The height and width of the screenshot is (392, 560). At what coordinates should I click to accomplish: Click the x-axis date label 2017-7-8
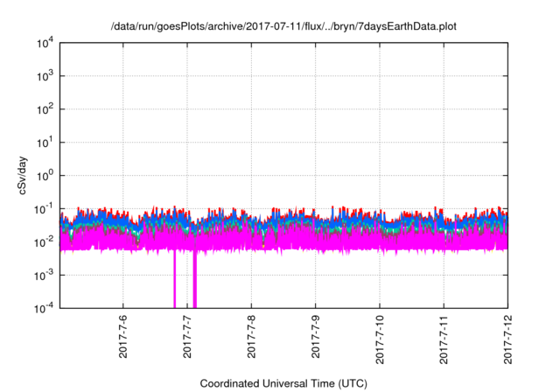[x=251, y=336]
